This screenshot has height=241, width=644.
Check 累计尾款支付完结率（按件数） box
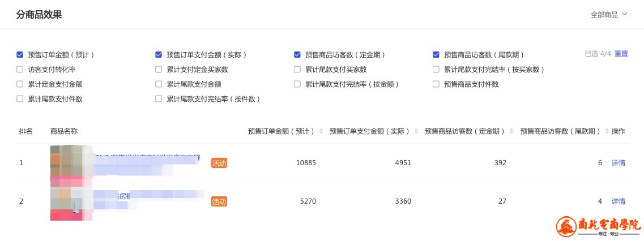click(159, 99)
